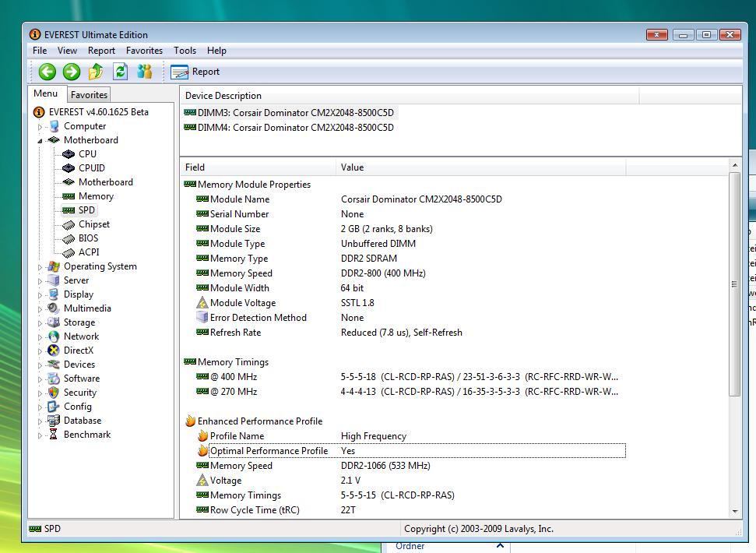Click the Operating System Windows flag icon

[x=54, y=266]
